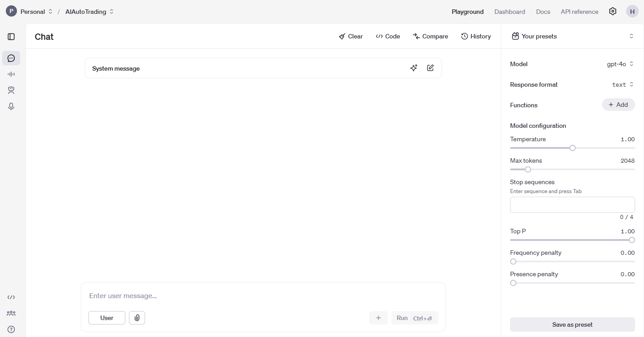This screenshot has width=644, height=337.
Task: Open the settings gear icon
Action: [613, 12]
